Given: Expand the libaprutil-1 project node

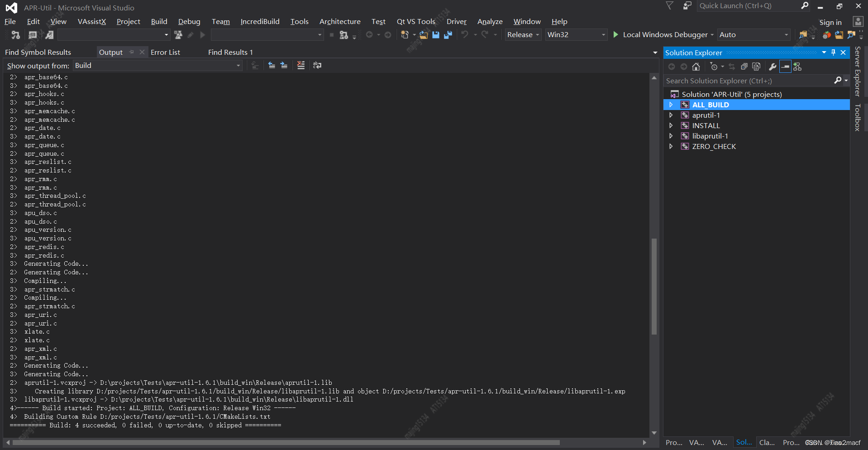Looking at the screenshot, I should tap(671, 136).
